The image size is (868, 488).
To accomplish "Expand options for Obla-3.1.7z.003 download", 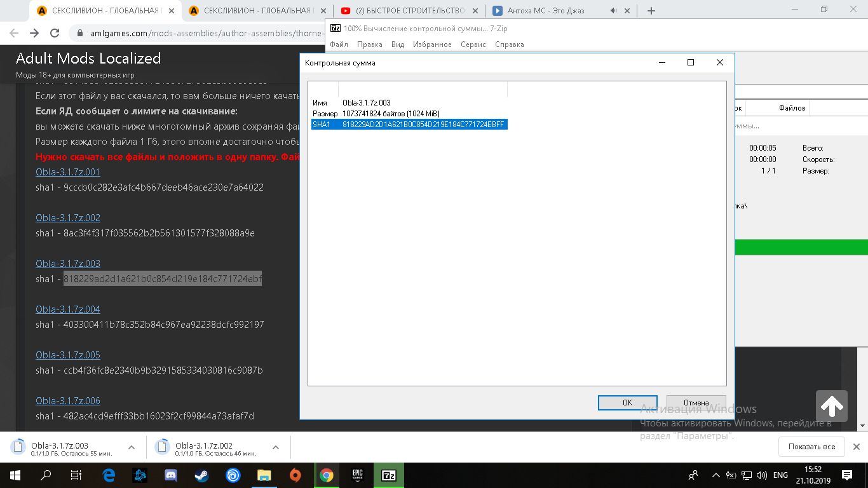I will (132, 447).
